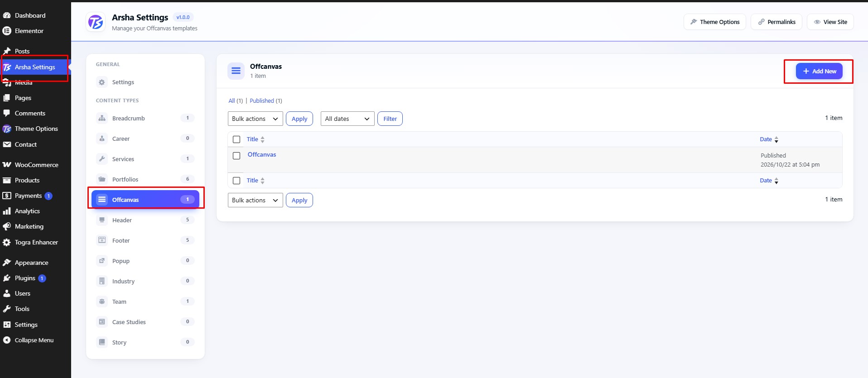
Task: Click the Breadcrumb sitemap icon
Action: tap(102, 118)
